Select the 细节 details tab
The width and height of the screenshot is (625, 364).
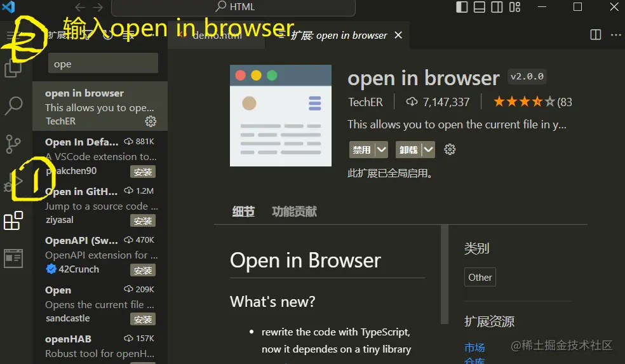pos(243,212)
